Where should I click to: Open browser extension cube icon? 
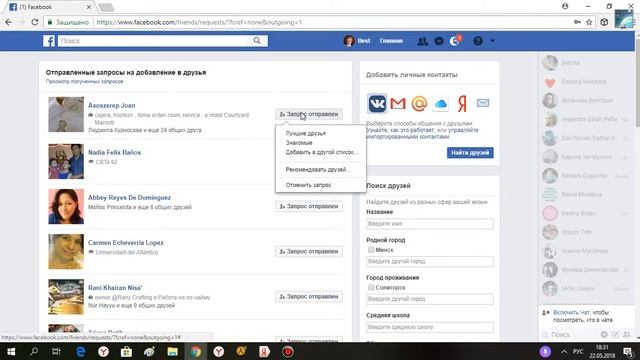[604, 22]
